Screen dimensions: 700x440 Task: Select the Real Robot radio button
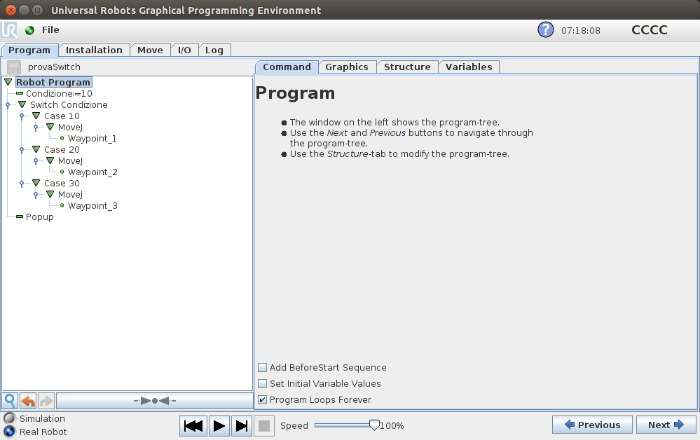[x=9, y=432]
